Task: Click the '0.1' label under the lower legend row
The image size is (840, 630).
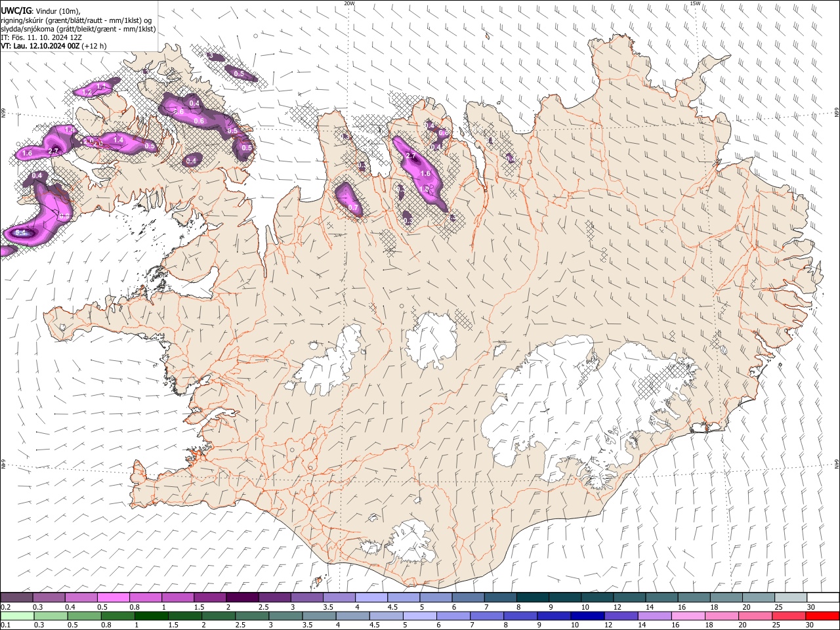Action: tap(5, 625)
